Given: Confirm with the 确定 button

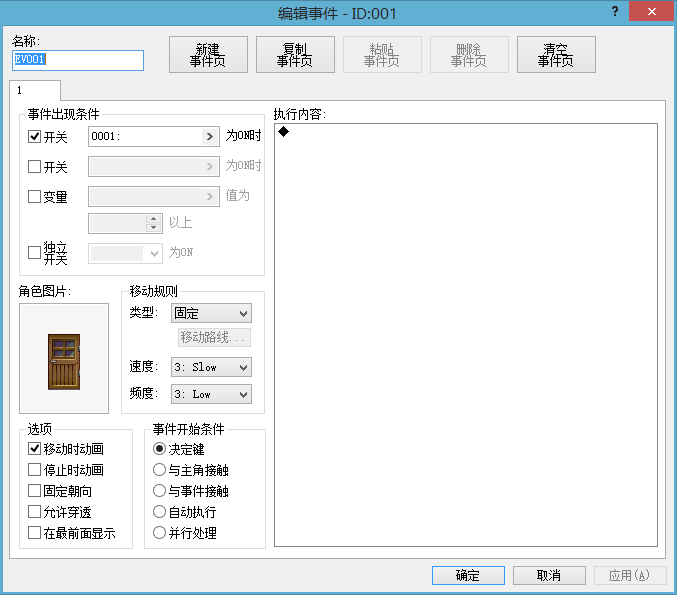Looking at the screenshot, I should tap(468, 575).
